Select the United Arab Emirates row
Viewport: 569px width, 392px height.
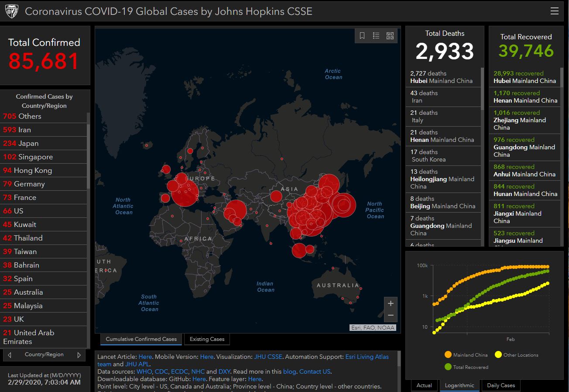pos(44,337)
